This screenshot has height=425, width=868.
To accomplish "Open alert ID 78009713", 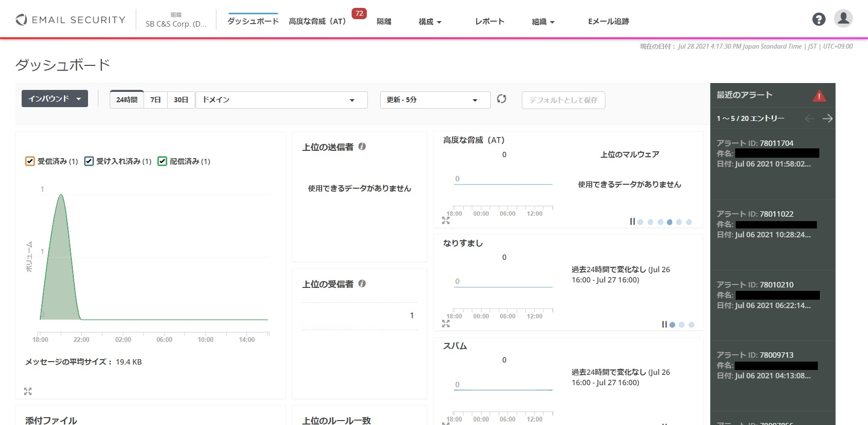I will coord(777,355).
